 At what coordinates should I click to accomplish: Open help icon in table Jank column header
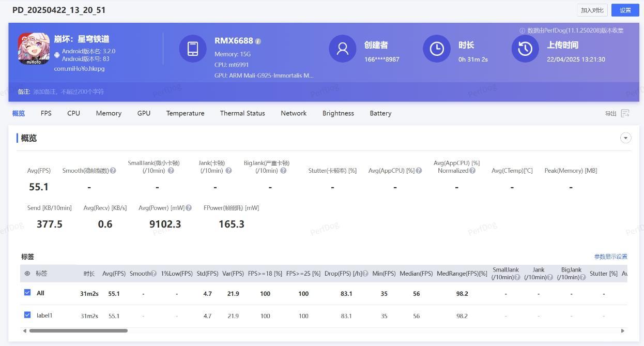click(550, 277)
